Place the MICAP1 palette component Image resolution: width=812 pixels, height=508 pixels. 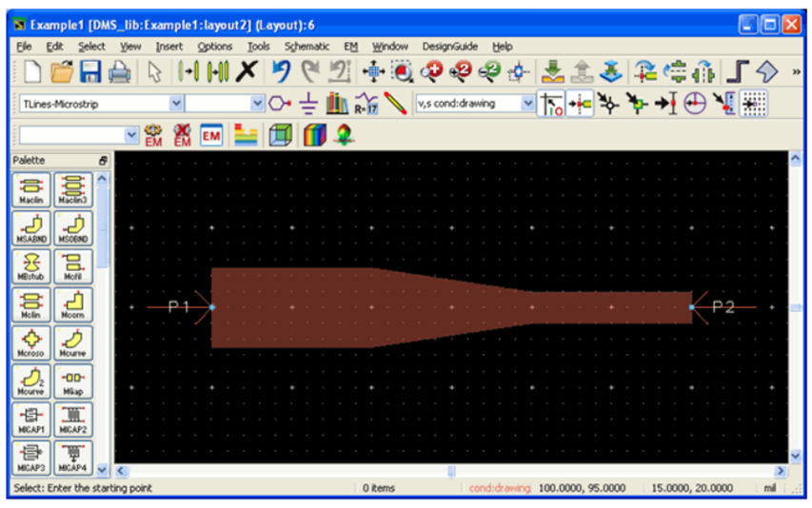point(31,420)
